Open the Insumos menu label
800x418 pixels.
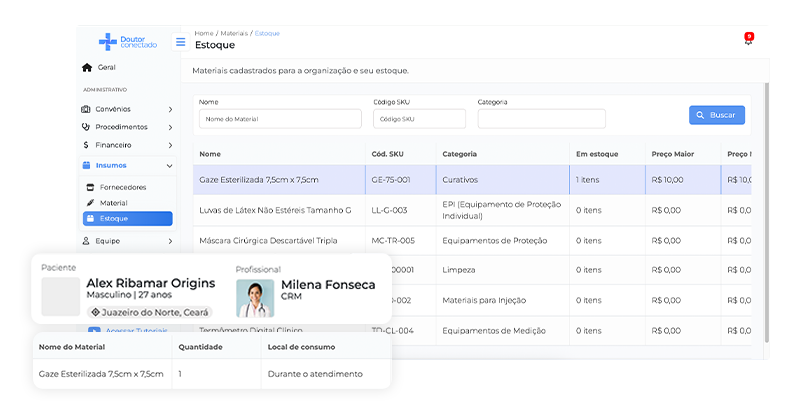point(111,165)
